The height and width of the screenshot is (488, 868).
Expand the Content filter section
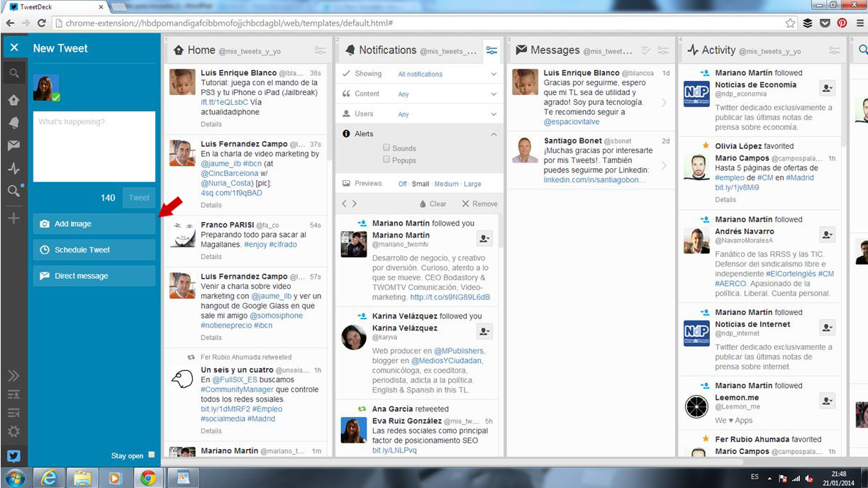pos(494,94)
